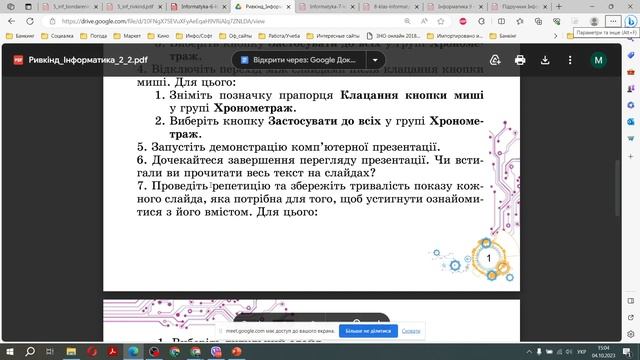Open the Интересные сайты bookmarks folder
The image size is (640, 360).
pyautogui.click(x=333, y=36)
